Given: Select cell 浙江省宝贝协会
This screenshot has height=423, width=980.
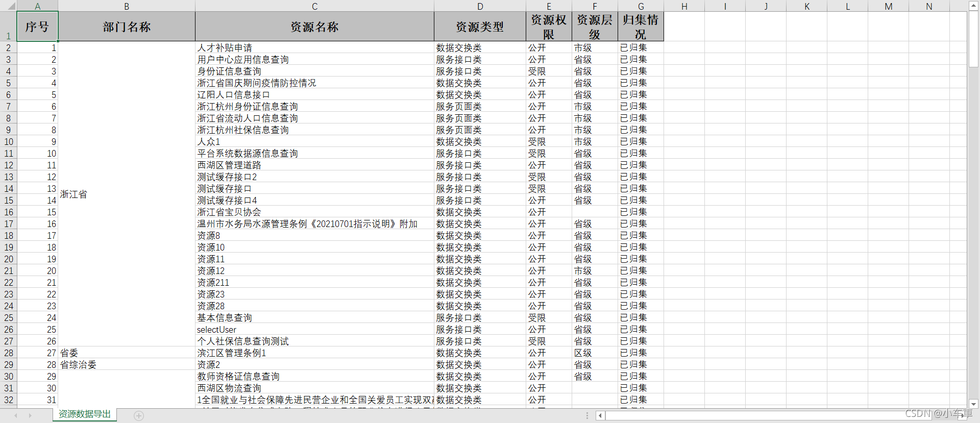Looking at the screenshot, I should 314,212.
